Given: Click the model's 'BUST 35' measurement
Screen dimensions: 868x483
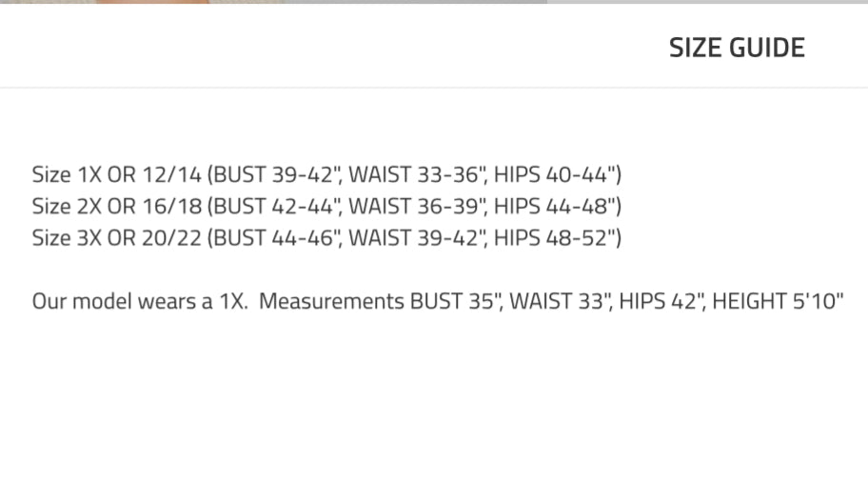Looking at the screenshot, I should 456,301.
